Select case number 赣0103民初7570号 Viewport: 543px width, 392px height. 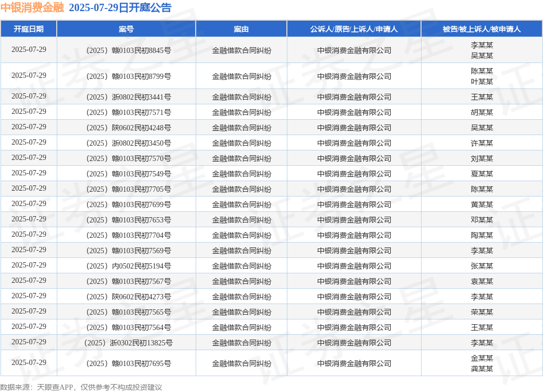pos(128,158)
